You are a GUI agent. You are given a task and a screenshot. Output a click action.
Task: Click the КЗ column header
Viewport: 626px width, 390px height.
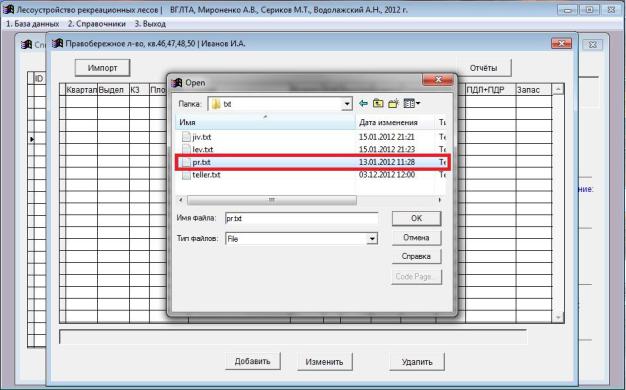click(139, 90)
